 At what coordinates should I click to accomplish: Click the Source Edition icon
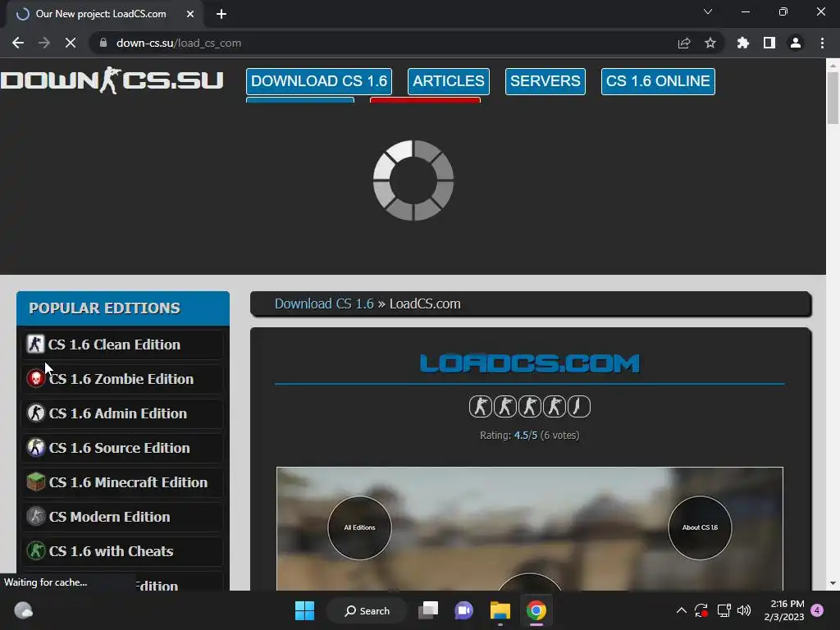coord(36,447)
